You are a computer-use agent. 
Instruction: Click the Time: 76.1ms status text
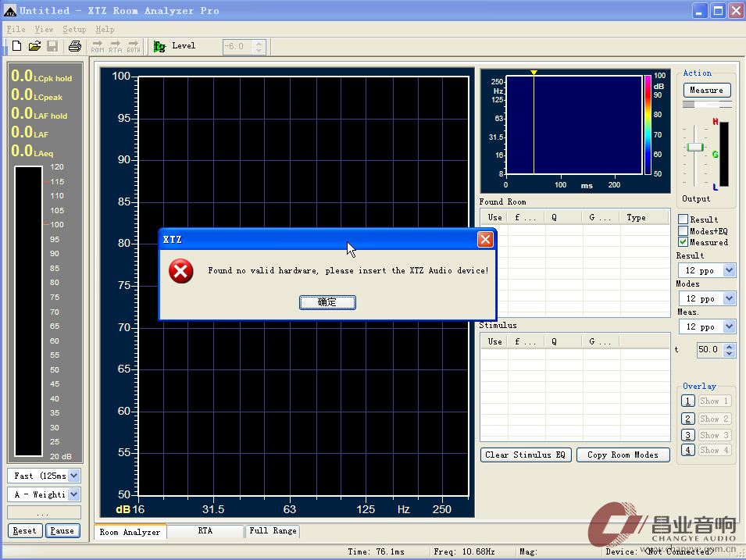376,551
